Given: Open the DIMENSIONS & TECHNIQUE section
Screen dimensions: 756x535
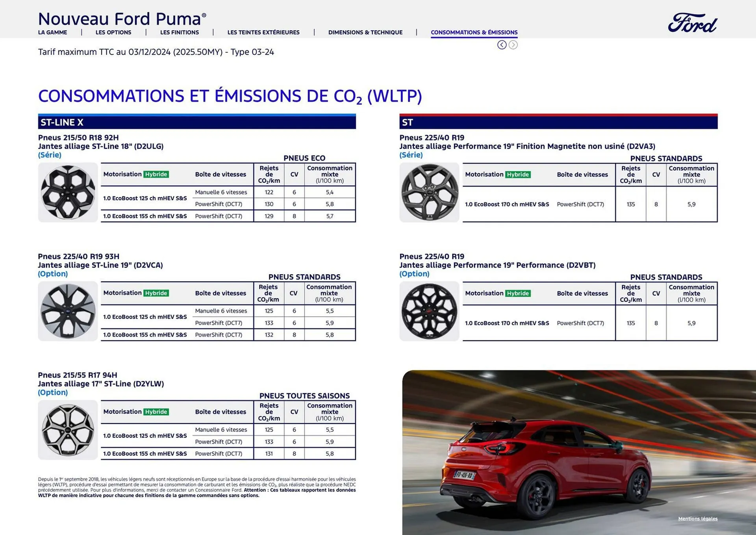Looking at the screenshot, I should [x=365, y=32].
